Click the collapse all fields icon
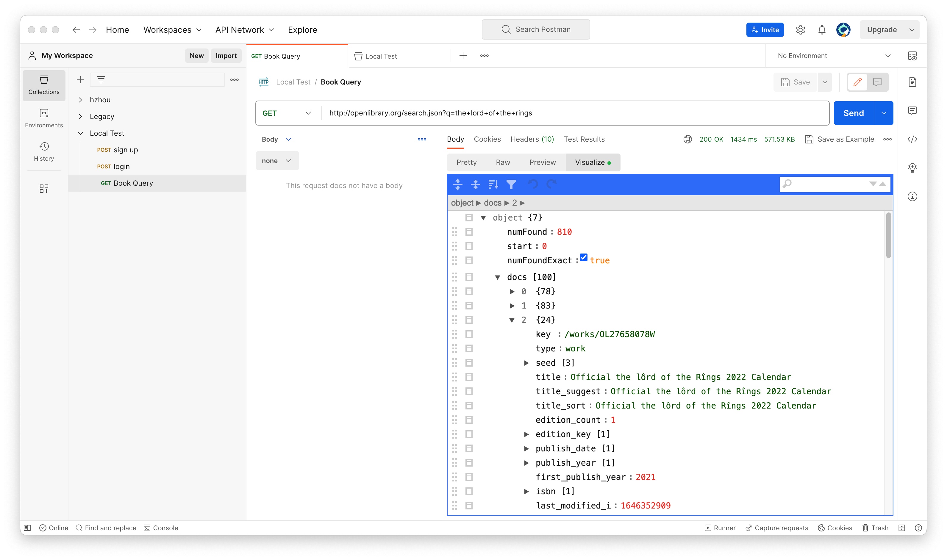947x560 pixels. pyautogui.click(x=475, y=184)
